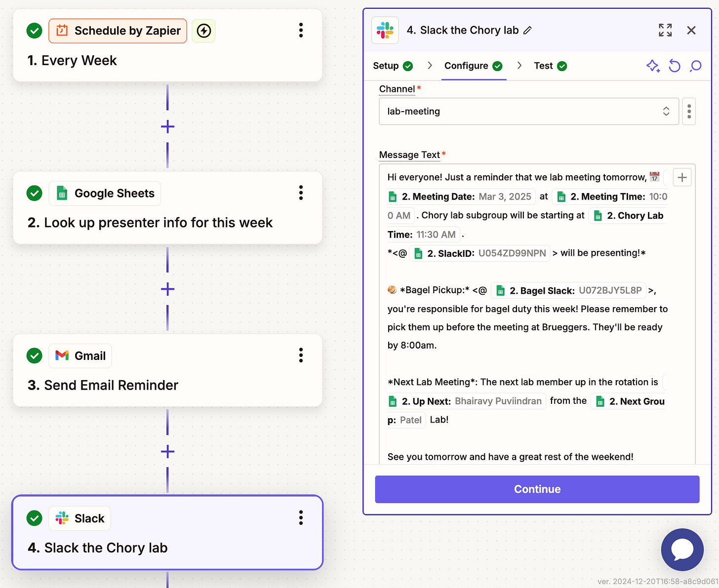Open the chat support bubble
The width and height of the screenshot is (719, 588).
tap(682, 549)
